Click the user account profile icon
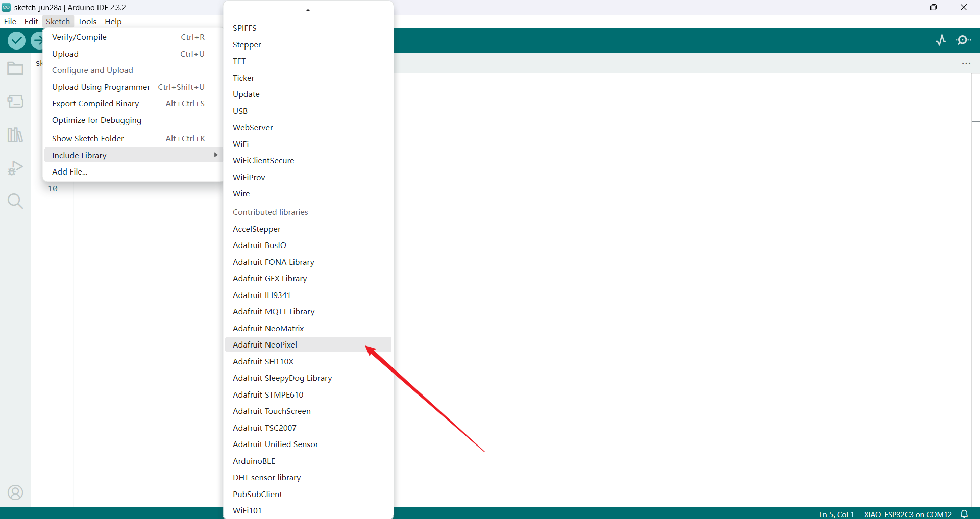 15,492
